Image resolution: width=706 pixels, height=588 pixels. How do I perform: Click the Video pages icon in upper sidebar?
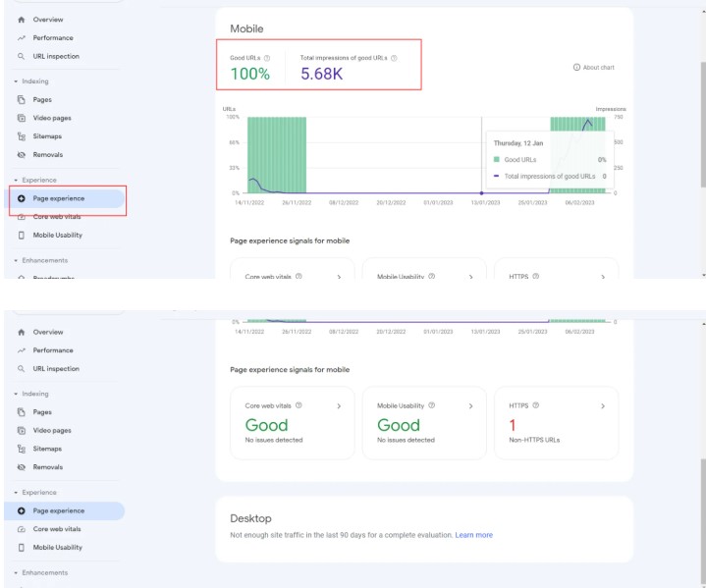[22, 118]
